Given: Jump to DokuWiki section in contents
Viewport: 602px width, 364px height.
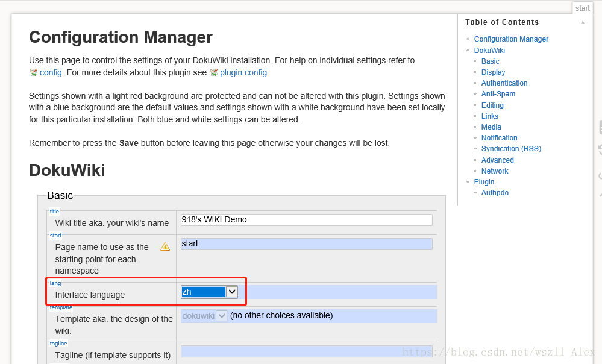Looking at the screenshot, I should coord(489,51).
